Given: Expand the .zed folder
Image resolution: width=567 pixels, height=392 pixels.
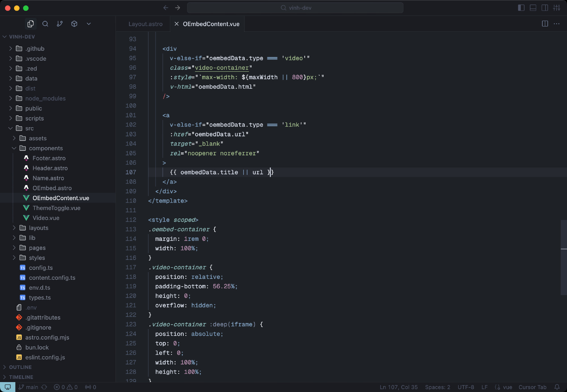Looking at the screenshot, I should (x=58, y=69).
